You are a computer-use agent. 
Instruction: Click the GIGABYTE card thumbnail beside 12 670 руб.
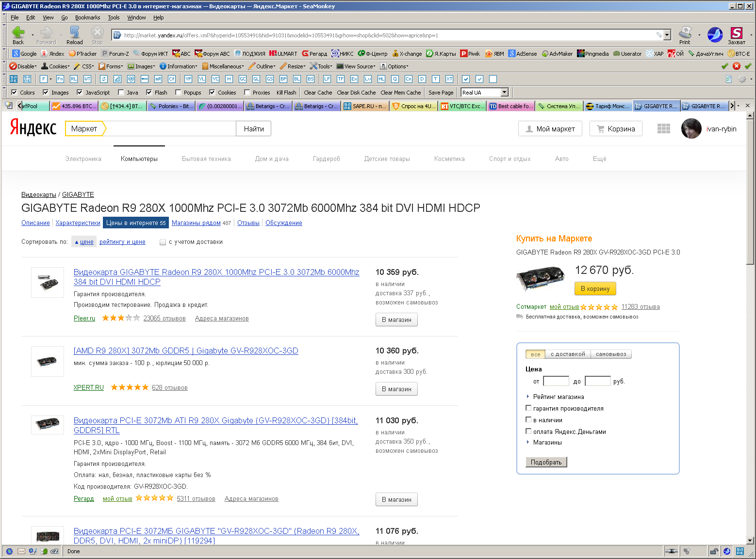tap(541, 278)
